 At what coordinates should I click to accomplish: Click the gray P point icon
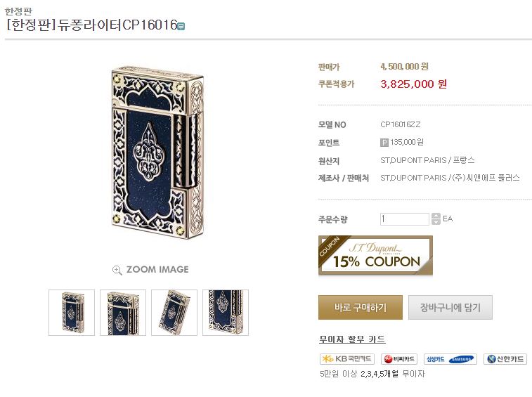384,142
